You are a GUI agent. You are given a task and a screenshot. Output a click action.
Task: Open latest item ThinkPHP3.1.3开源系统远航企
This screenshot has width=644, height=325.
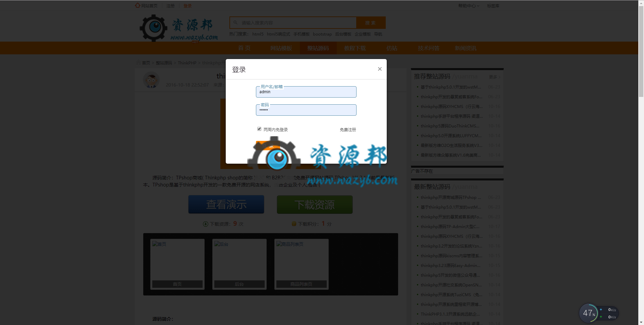point(450,314)
